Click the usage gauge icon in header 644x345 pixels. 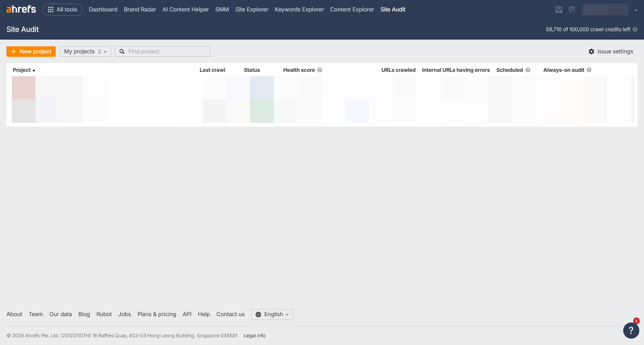[x=572, y=10]
